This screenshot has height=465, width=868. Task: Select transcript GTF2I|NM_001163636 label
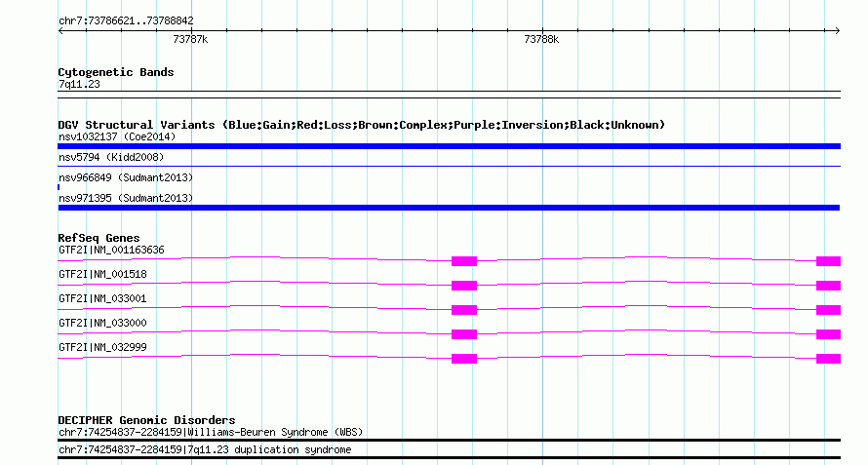point(111,251)
